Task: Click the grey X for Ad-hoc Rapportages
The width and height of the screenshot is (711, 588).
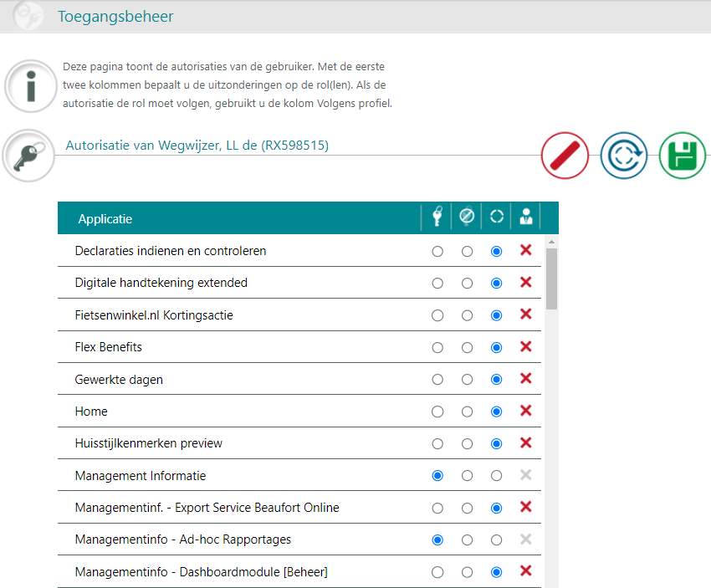Action: pos(526,539)
